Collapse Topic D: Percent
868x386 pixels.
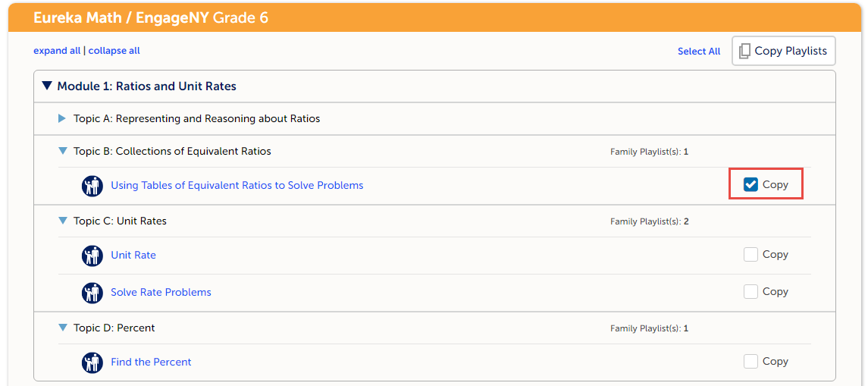pos(63,328)
